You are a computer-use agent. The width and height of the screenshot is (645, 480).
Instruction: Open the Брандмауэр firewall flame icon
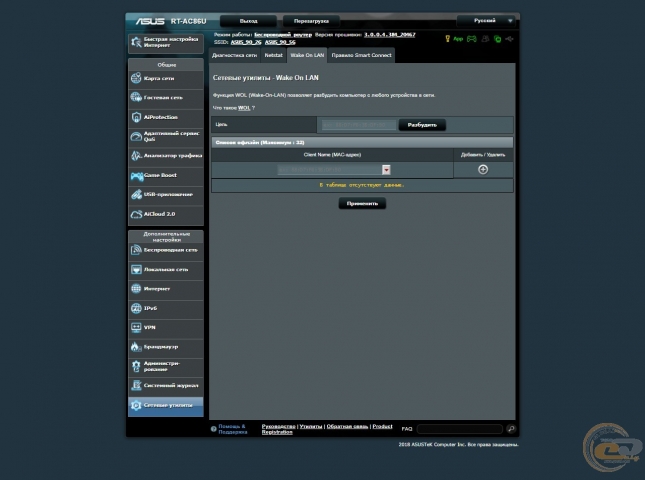coord(136,347)
